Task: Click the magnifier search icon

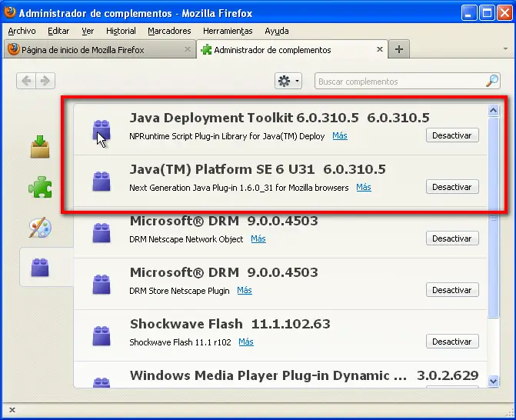Action: pos(492,81)
